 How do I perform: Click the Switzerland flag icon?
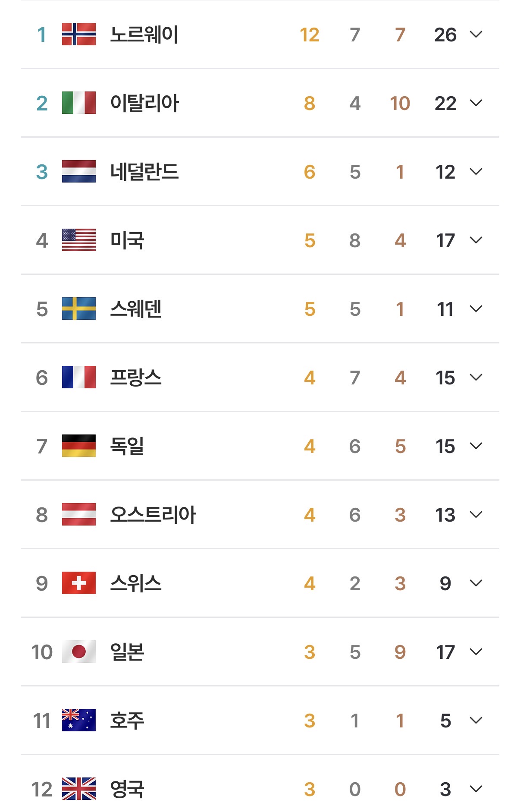click(x=79, y=583)
